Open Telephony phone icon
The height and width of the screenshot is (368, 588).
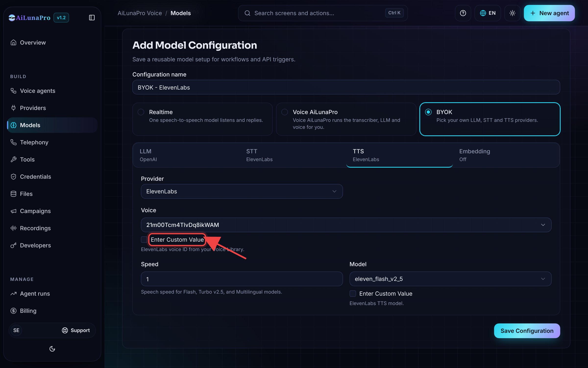point(13,142)
